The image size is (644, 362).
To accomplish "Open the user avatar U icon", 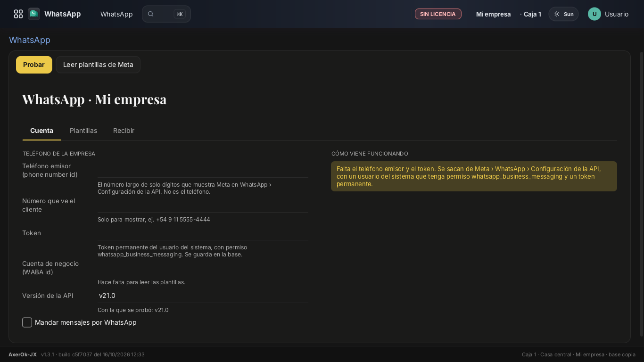I will [594, 14].
